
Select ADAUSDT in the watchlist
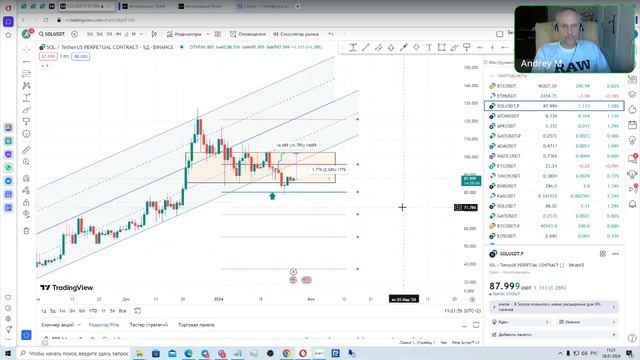554,146
